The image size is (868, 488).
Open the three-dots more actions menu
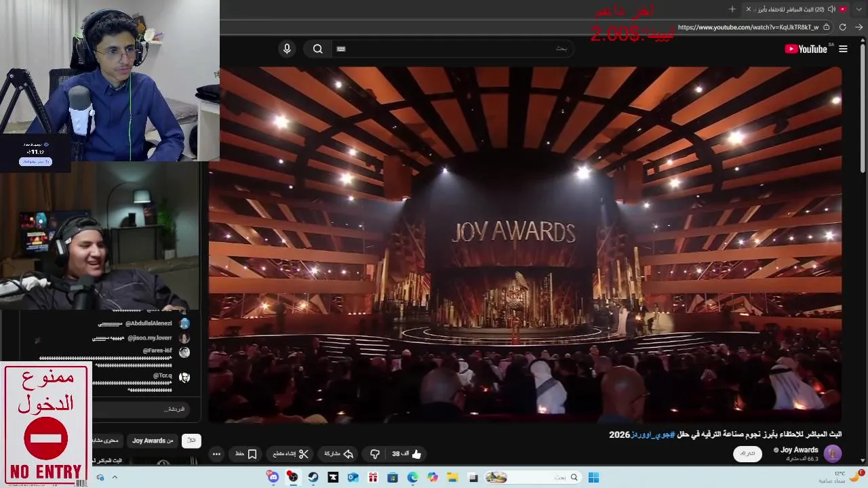[216, 454]
